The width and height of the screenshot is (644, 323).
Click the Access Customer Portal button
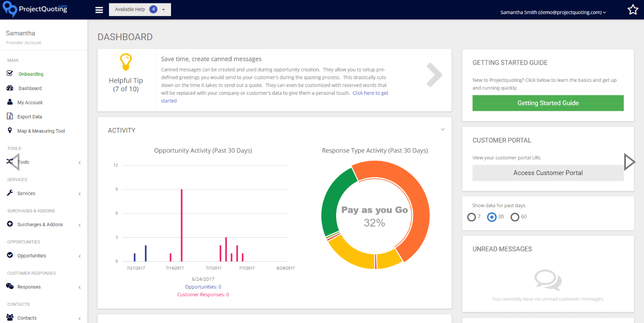[x=548, y=173]
